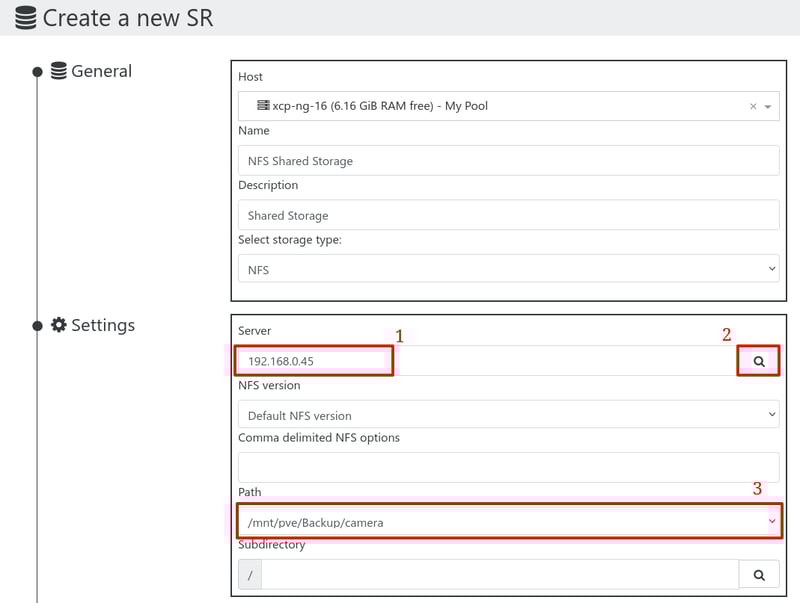Click the timeline dot beside General

[37, 72]
